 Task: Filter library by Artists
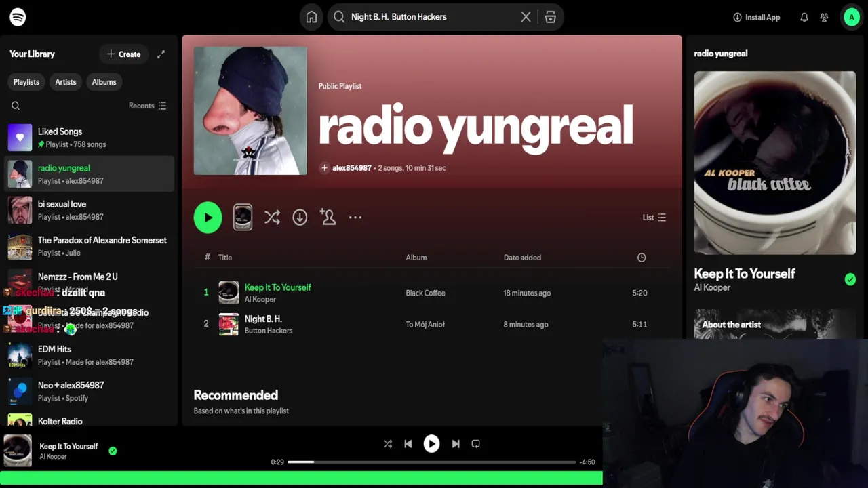click(66, 82)
